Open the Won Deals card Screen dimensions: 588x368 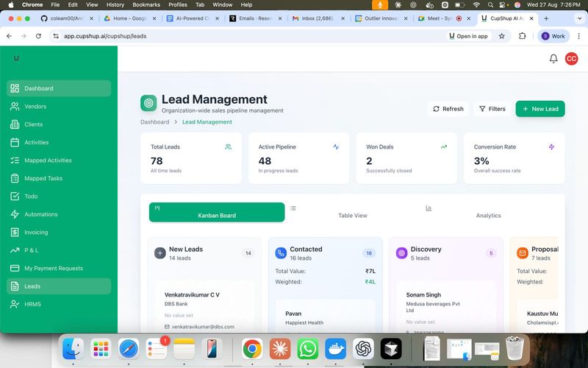[x=406, y=158]
